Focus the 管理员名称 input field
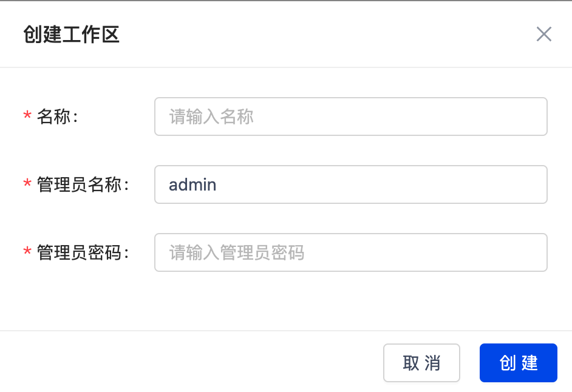This screenshot has height=392, width=572. pyautogui.click(x=350, y=184)
